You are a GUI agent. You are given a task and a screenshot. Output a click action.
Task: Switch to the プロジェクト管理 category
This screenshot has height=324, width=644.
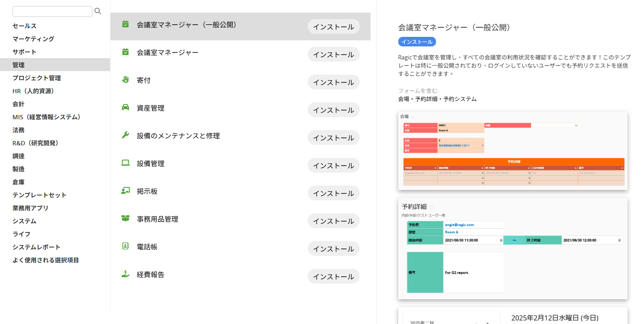click(37, 78)
